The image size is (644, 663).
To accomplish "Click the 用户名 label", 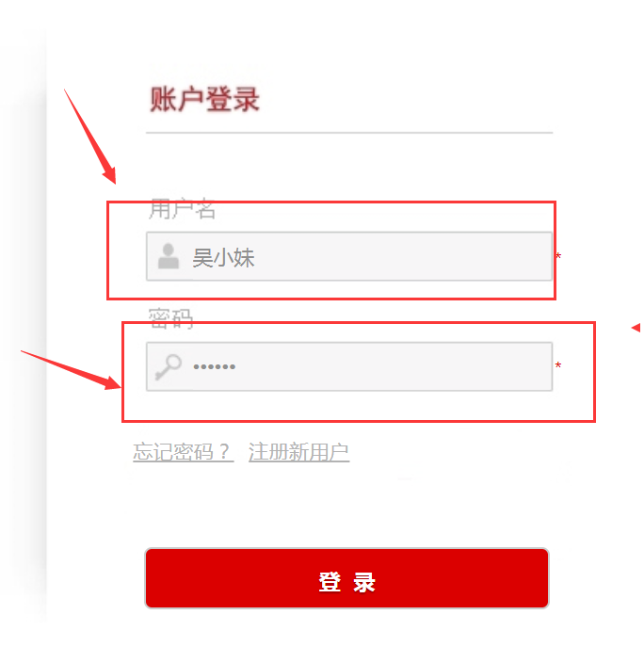I will click(182, 209).
